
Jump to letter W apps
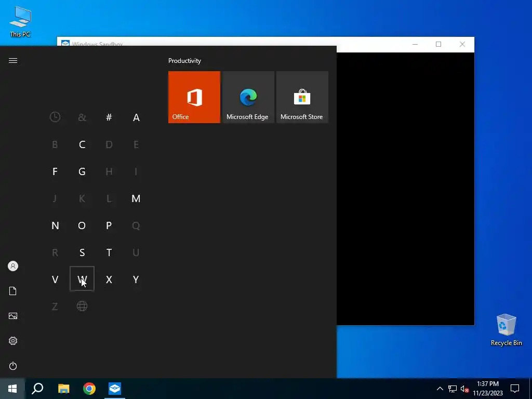point(82,278)
